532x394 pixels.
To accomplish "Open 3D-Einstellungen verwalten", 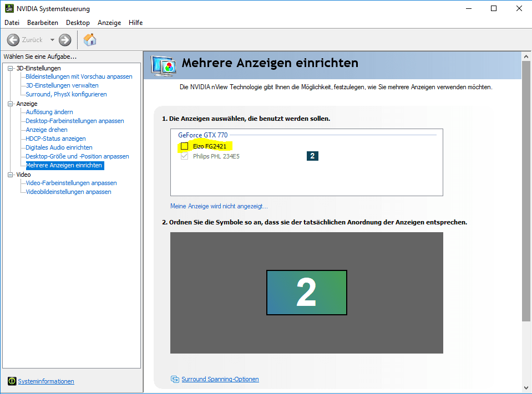I will click(62, 85).
